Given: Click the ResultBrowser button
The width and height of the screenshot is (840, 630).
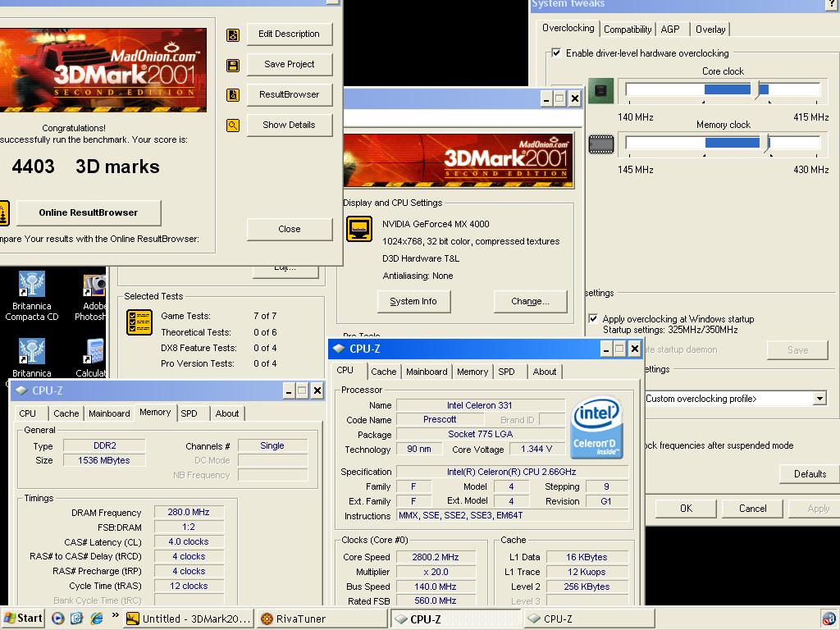Looking at the screenshot, I should coord(290,95).
